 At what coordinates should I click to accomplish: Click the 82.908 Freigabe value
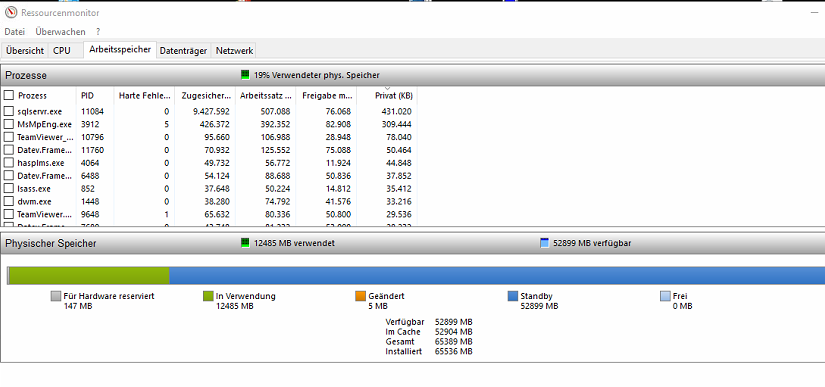[x=338, y=124]
